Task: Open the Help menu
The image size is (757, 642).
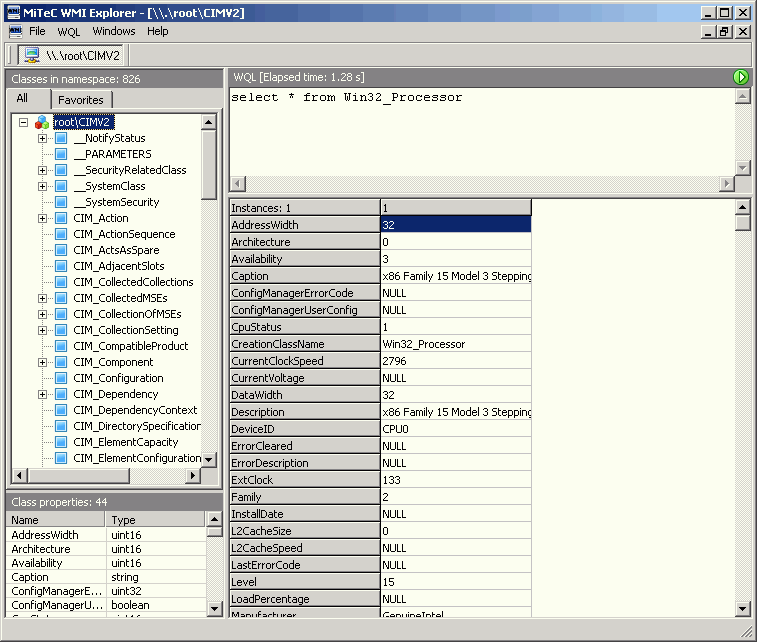Action: [158, 31]
